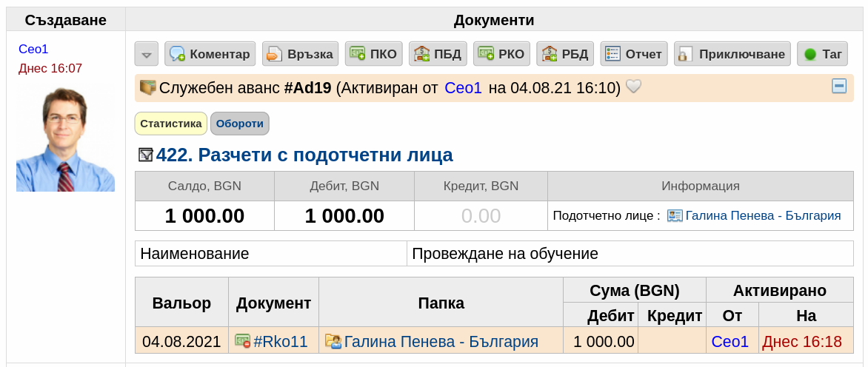868x367 pixels.
Task: Create a ПКО cash order
Action: [x=374, y=53]
